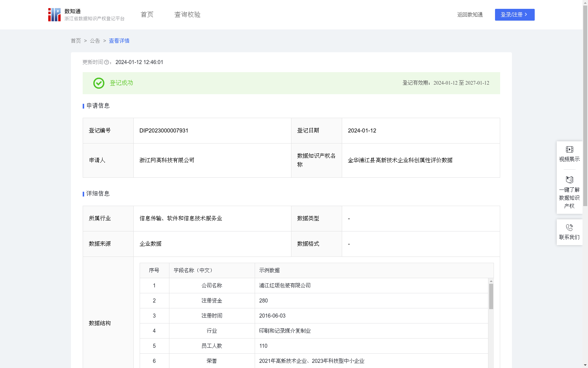Click the page scrollbar up arrow
Image resolution: width=588 pixels, height=368 pixels.
585,3
